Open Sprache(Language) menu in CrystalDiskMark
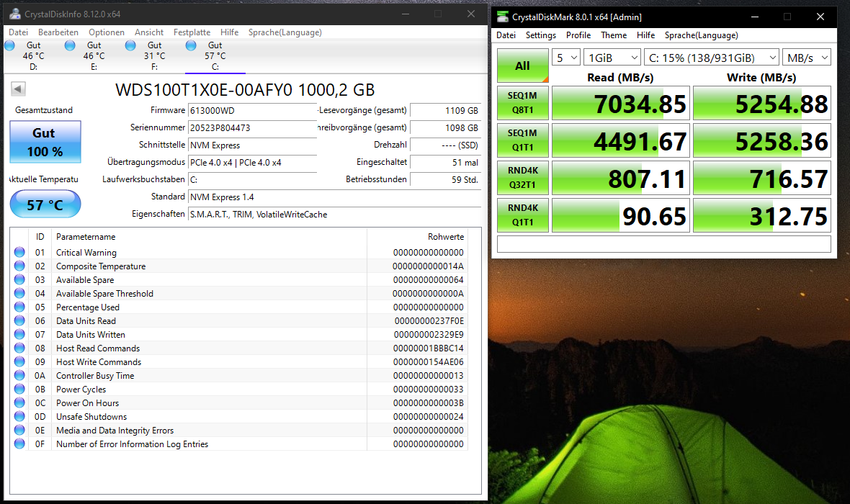The image size is (850, 504). [x=702, y=35]
